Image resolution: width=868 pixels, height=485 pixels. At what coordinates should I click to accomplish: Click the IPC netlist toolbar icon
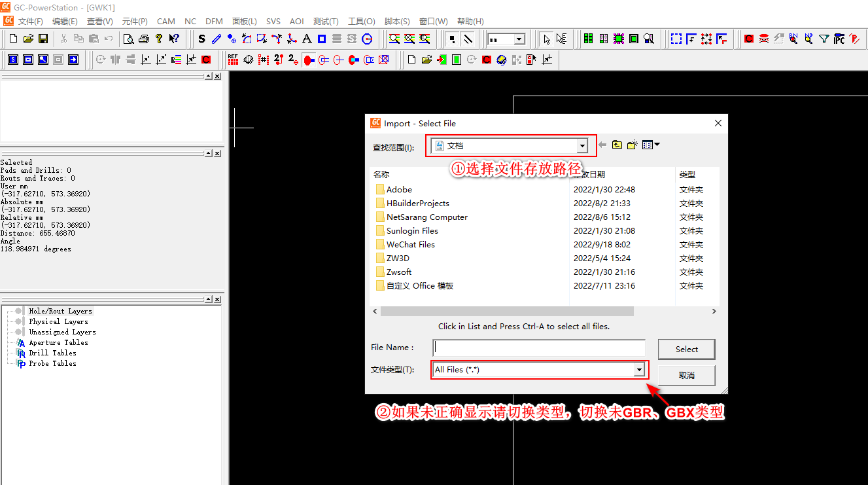(839, 39)
